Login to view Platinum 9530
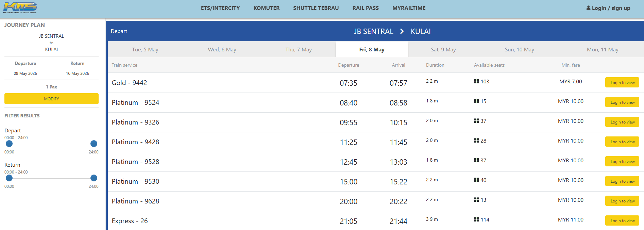The width and height of the screenshot is (644, 230). point(622,181)
